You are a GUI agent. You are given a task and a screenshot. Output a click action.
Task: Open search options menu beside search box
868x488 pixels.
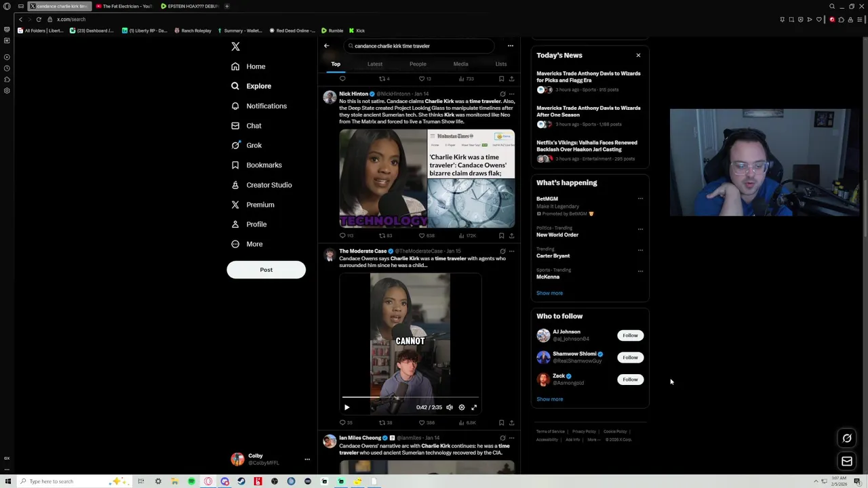511,46
